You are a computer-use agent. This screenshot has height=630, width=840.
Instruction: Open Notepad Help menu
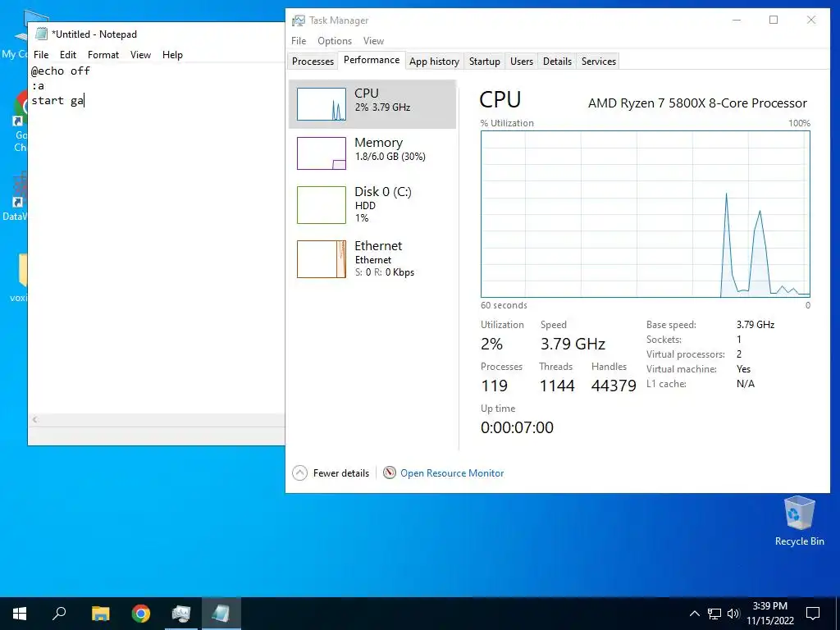pyautogui.click(x=172, y=55)
